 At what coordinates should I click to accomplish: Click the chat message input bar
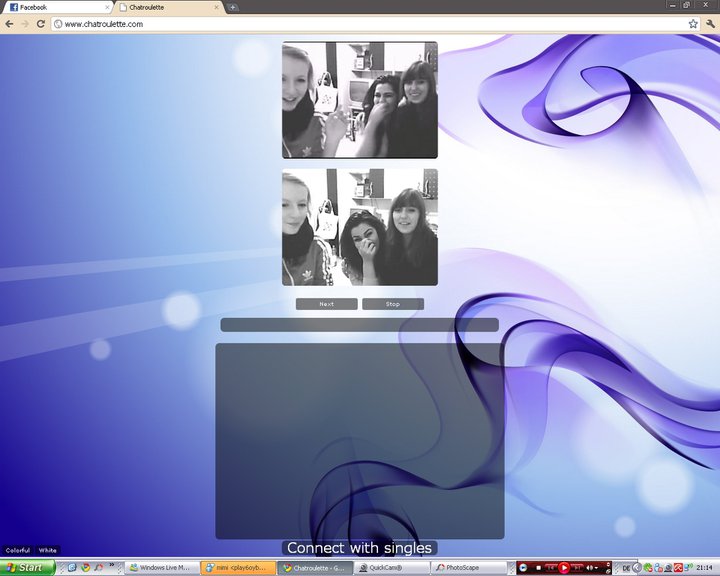[x=360, y=325]
